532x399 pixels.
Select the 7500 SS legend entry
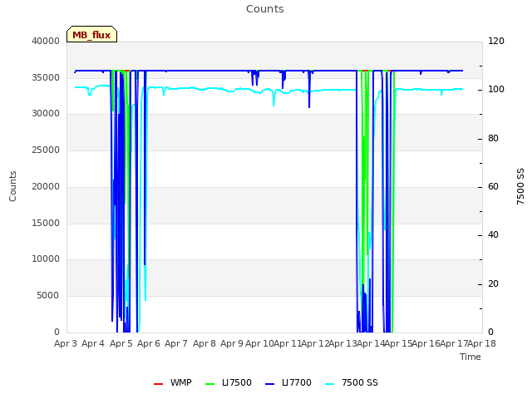[x=352, y=382]
